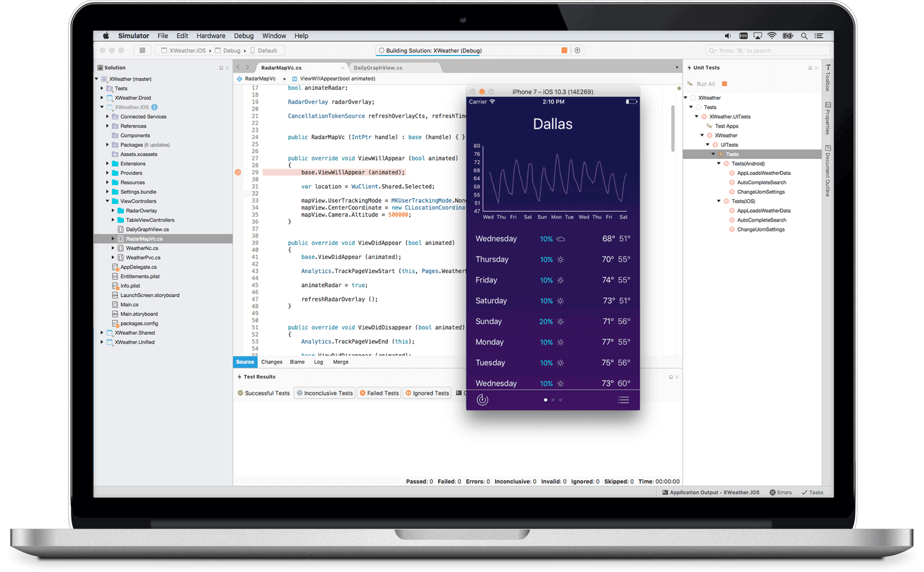Image resolution: width=924 pixels, height=572 pixels.
Task: Click the breakpoint indicator on line 29
Action: (238, 172)
